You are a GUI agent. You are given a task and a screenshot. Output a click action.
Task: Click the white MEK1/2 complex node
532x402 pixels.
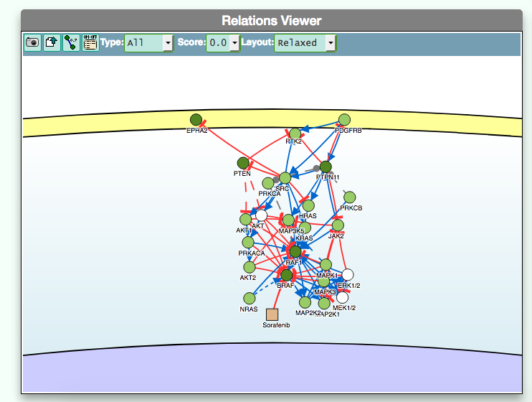click(343, 297)
